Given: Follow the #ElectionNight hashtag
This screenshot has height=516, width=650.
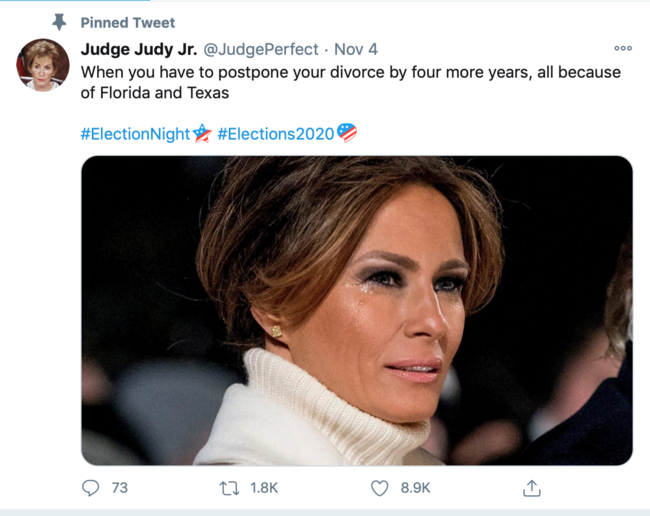Looking at the screenshot, I should pyautogui.click(x=135, y=134).
